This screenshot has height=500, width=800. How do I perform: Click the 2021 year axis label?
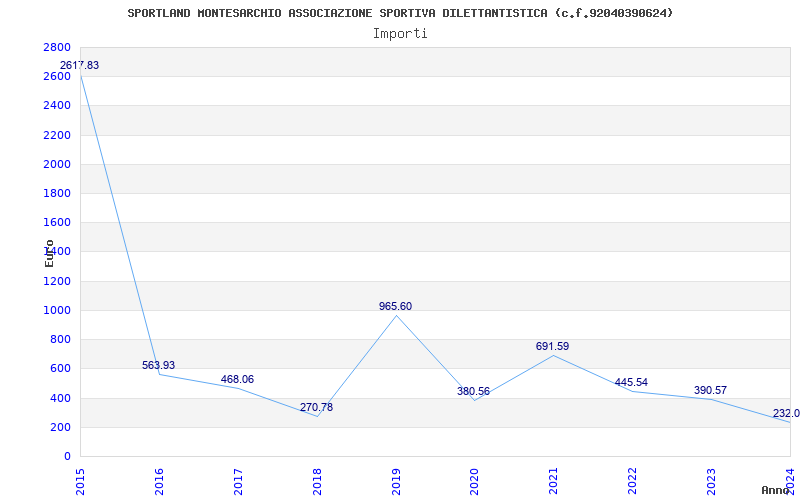point(554,481)
